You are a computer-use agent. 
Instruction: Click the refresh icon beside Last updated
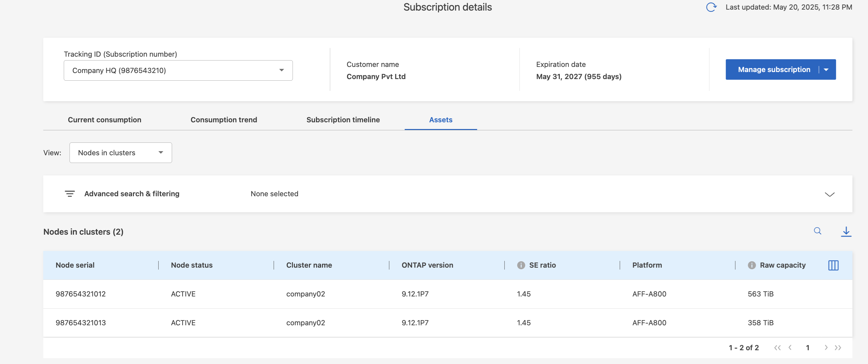coord(711,7)
